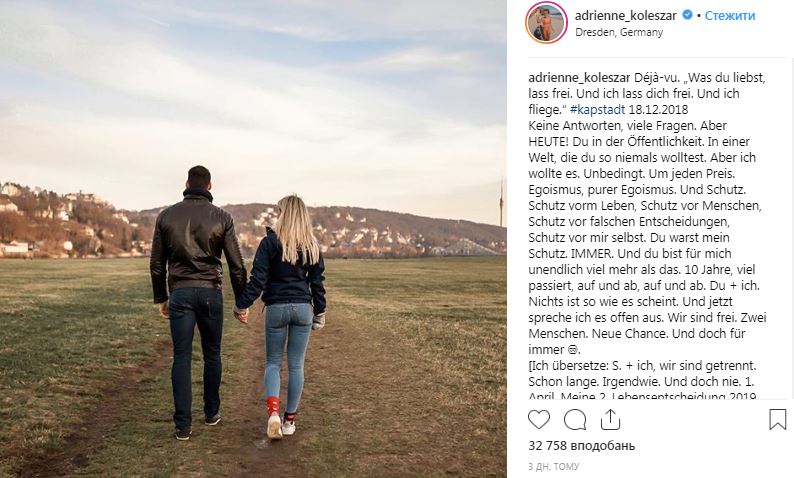Save the post with the bookmark icon
This screenshot has width=794, height=478.
click(x=777, y=419)
